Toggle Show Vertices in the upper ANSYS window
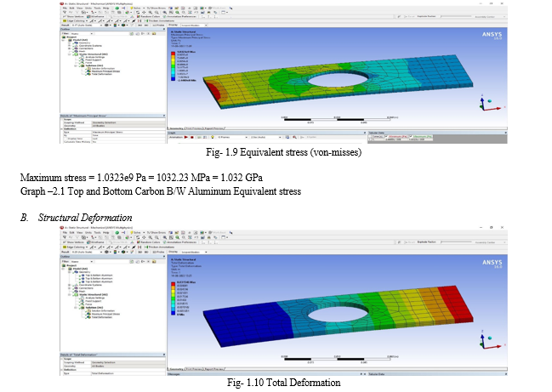This screenshot has width=552, height=392. pyautogui.click(x=73, y=16)
